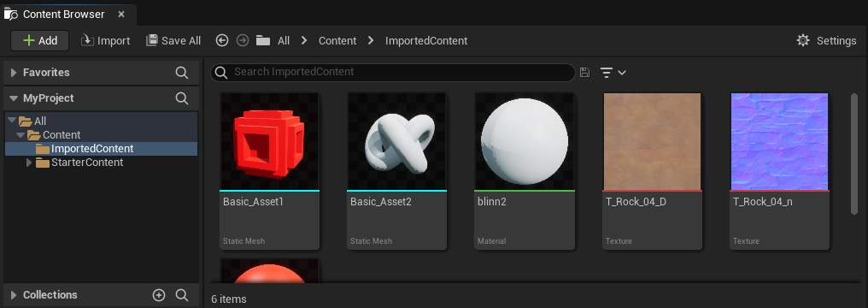Click the Basic_Asset1 asset name
This screenshot has height=308, width=868.
[x=253, y=202]
